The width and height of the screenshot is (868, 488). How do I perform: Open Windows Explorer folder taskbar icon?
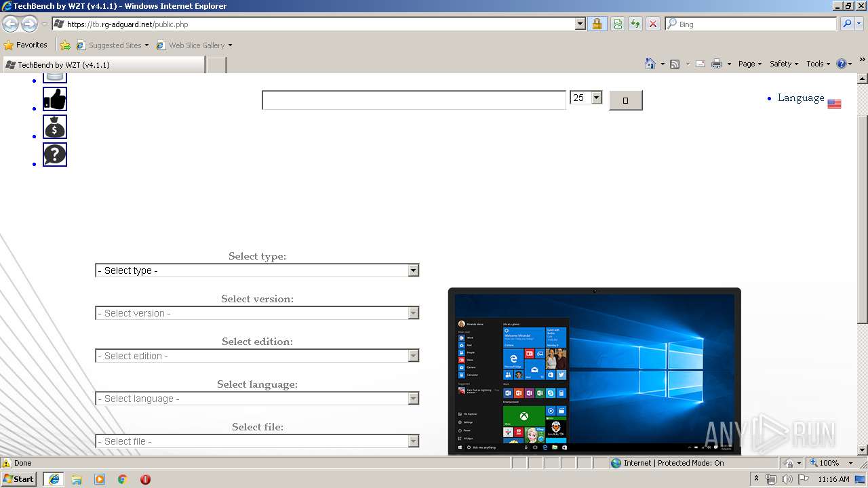pos(77,479)
